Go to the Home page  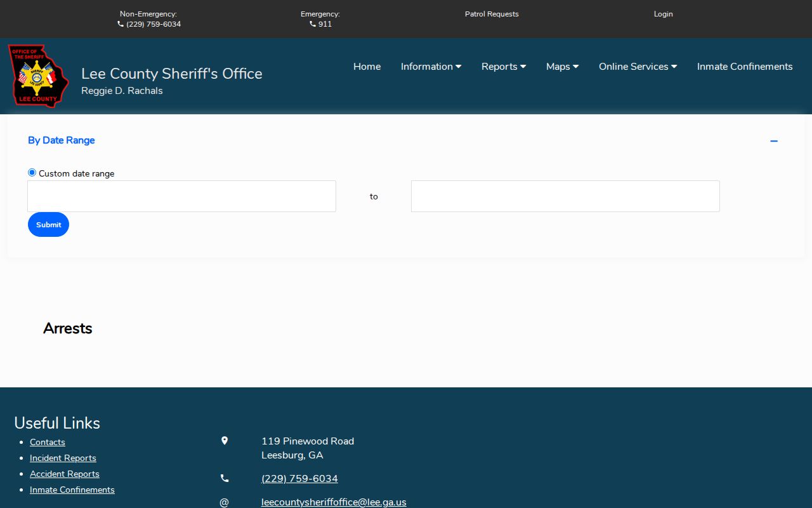pos(367,67)
